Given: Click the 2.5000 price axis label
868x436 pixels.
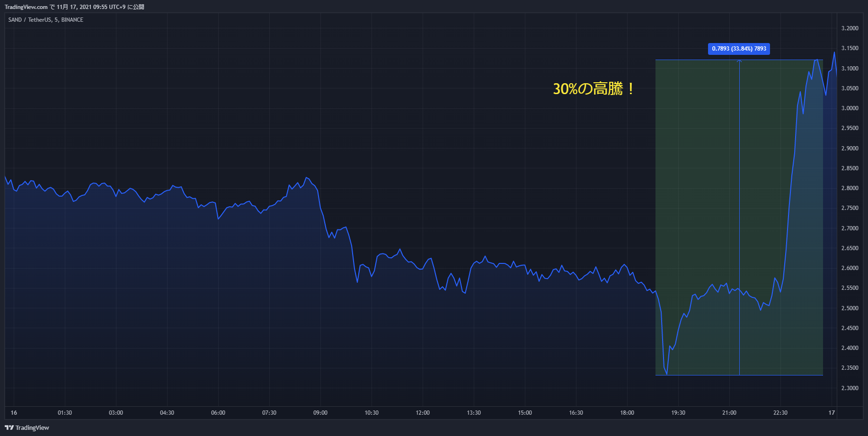Looking at the screenshot, I should click(x=850, y=308).
